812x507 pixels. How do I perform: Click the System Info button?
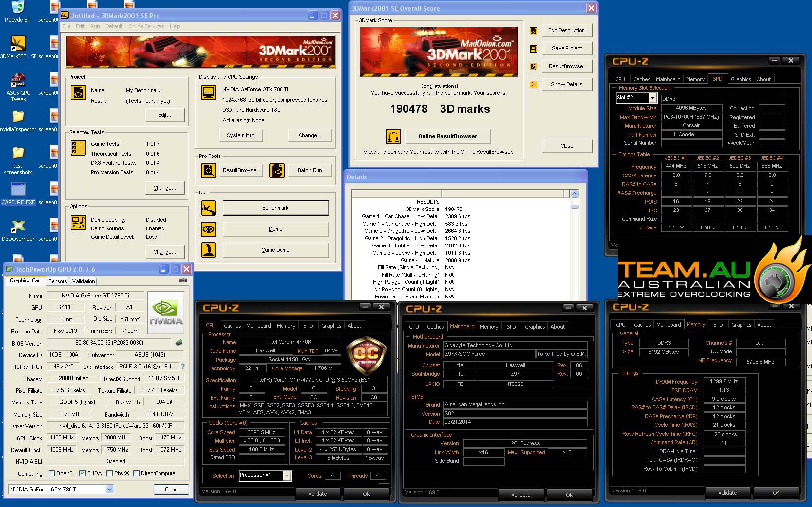[240, 136]
